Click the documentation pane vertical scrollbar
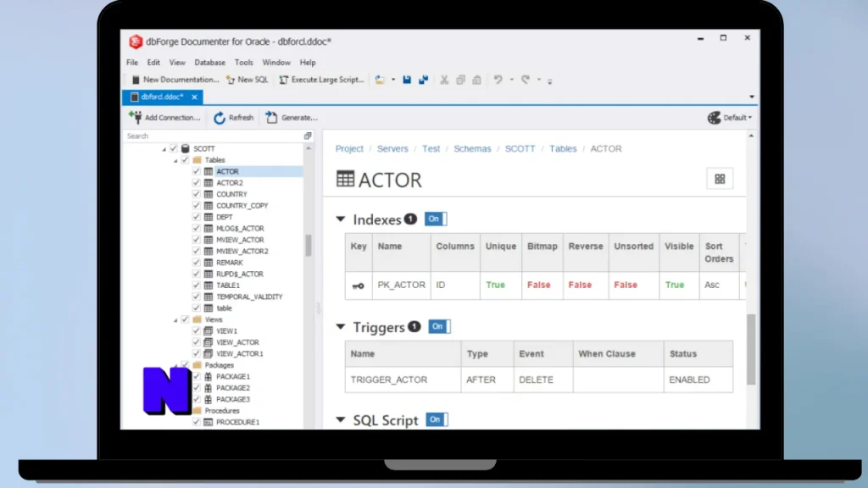 pos(751,349)
